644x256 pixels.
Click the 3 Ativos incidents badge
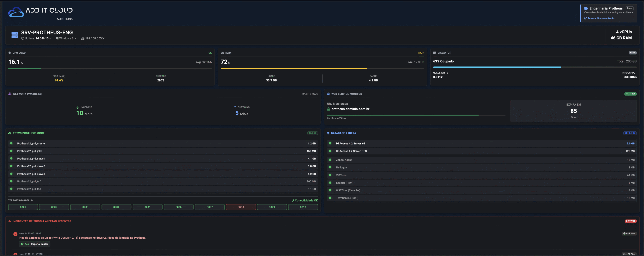[x=630, y=221]
